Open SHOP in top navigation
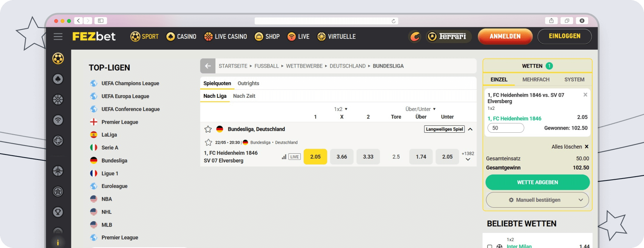Screen dimensions: 644x248 (267, 36)
